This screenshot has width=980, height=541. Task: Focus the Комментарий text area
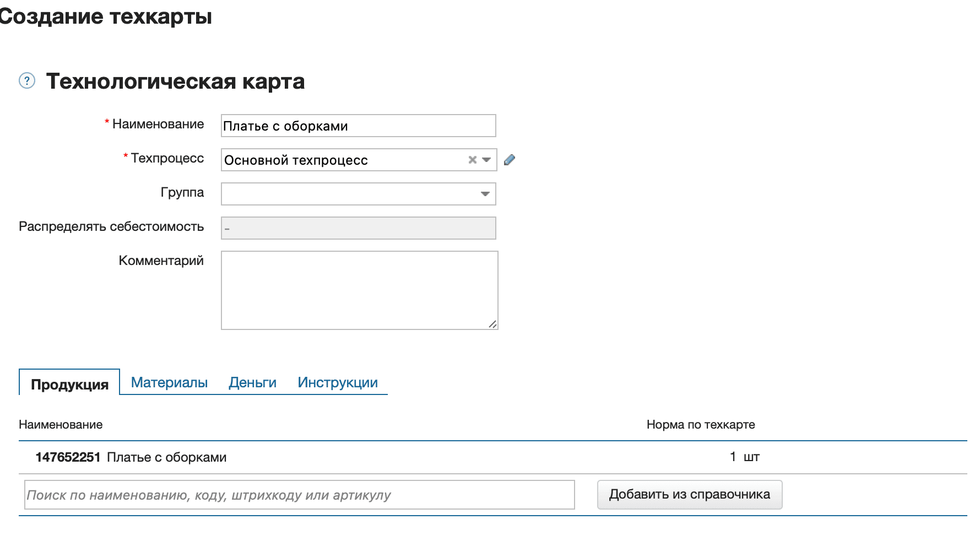click(x=358, y=289)
